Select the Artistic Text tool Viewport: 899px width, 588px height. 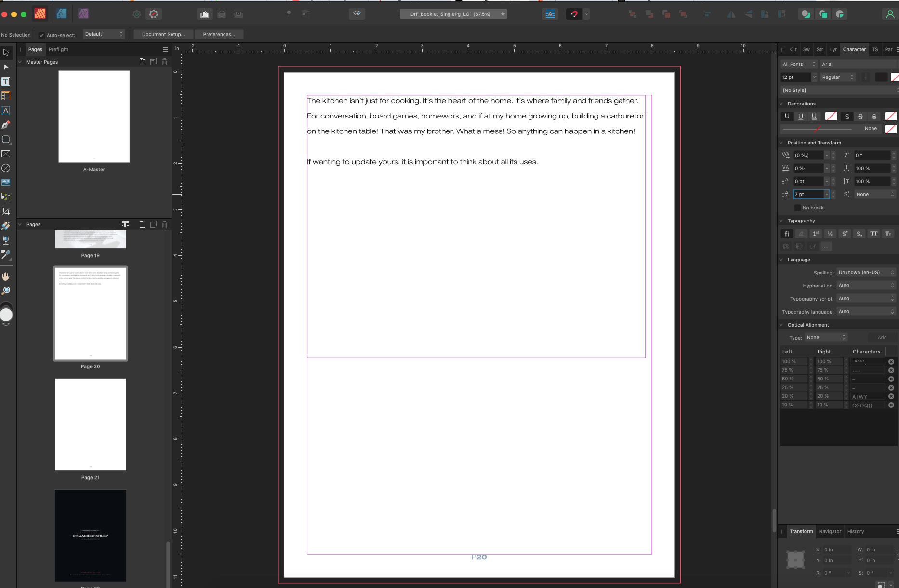click(x=6, y=111)
